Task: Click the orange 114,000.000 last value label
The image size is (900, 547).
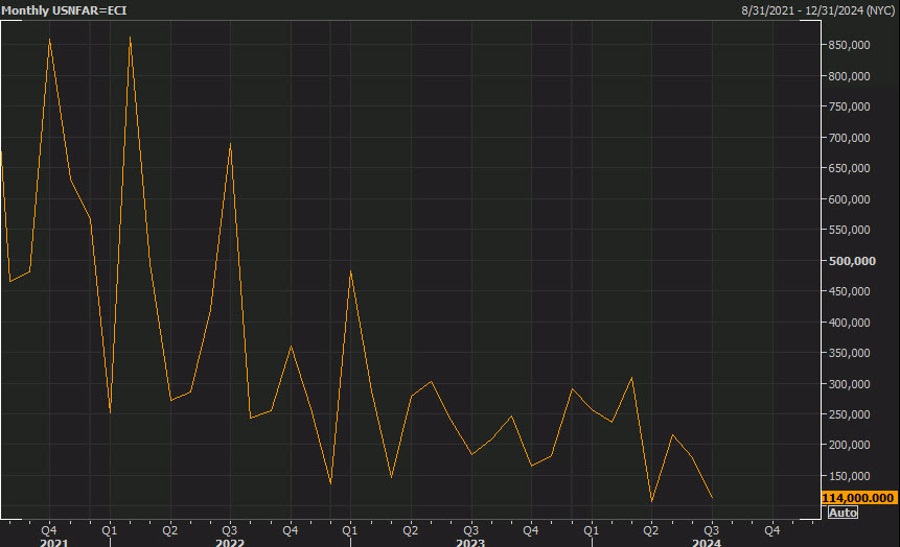Action: 857,498
